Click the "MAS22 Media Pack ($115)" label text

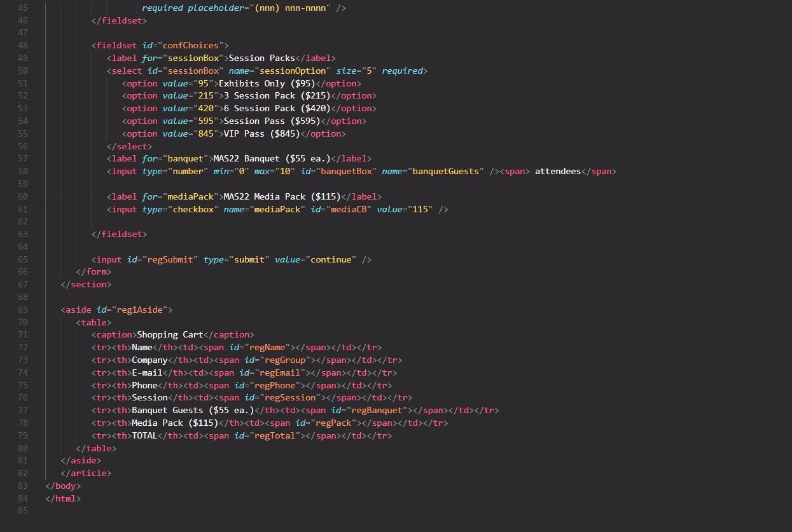pyautogui.click(x=282, y=196)
